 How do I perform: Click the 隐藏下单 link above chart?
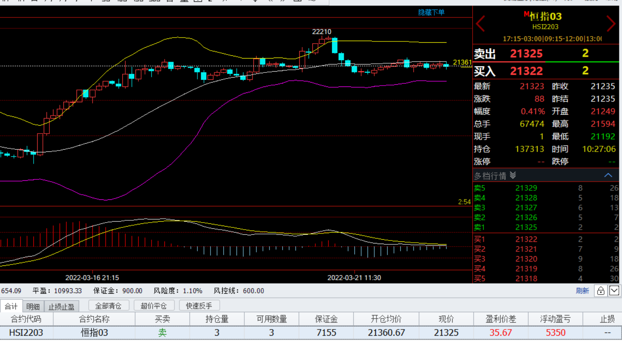coord(431,13)
